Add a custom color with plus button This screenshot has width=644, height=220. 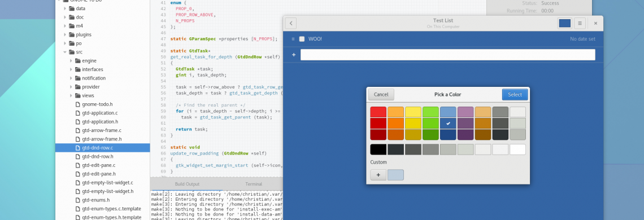tap(378, 175)
